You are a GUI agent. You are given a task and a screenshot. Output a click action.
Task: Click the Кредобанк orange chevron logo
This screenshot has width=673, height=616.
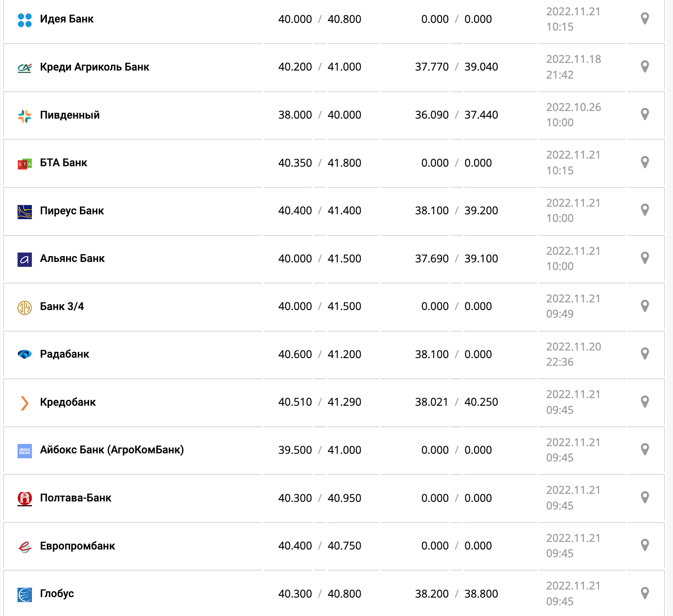25,403
